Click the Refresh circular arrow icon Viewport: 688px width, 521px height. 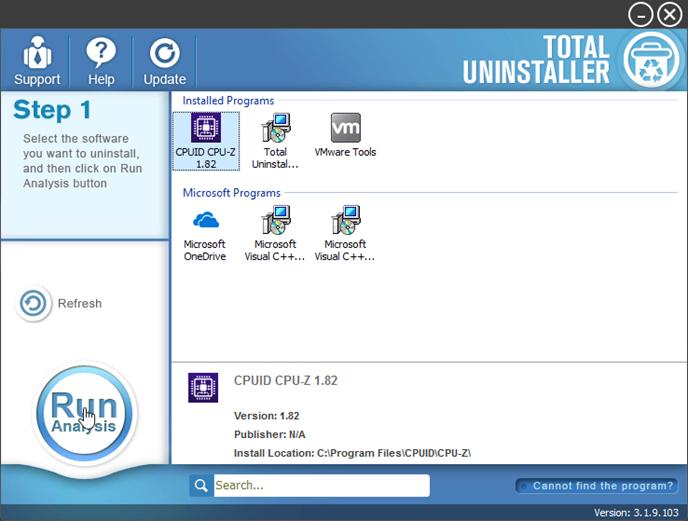[x=33, y=303]
